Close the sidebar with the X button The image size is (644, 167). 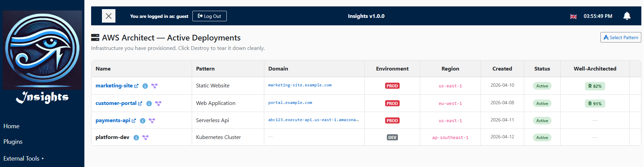pos(109,16)
